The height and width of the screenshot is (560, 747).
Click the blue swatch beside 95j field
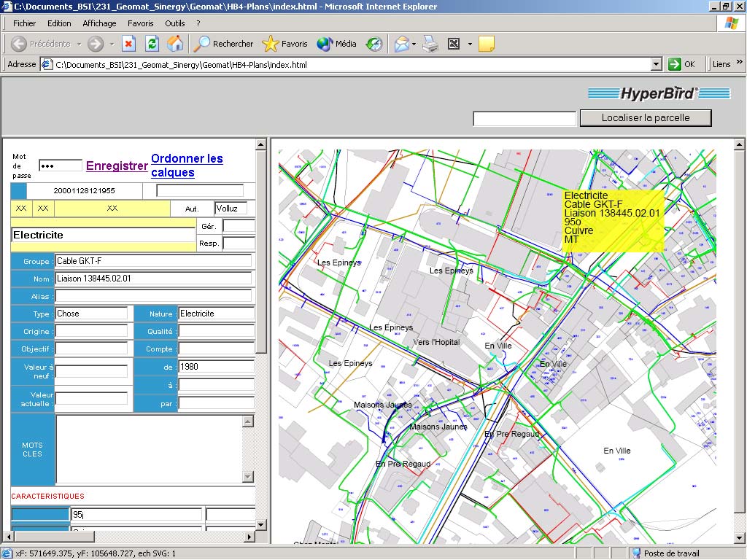tap(40, 514)
